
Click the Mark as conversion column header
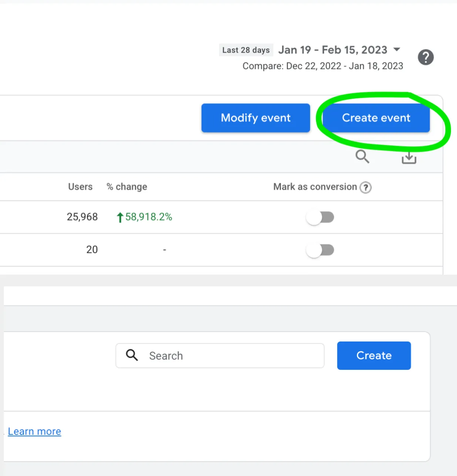tap(315, 187)
